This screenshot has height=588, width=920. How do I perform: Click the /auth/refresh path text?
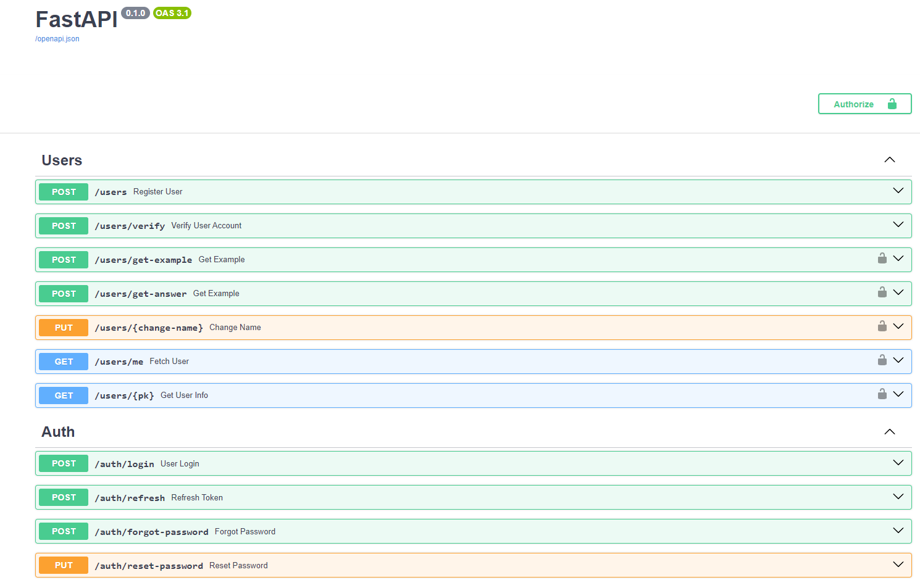[130, 498]
